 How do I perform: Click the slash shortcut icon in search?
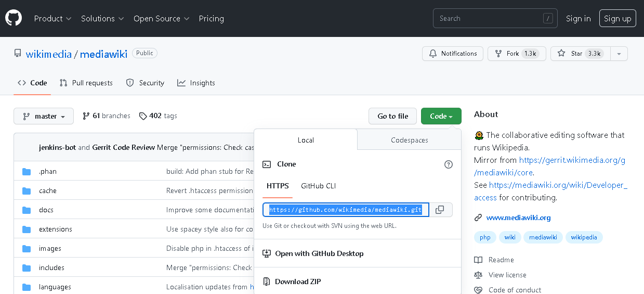pyautogui.click(x=548, y=19)
